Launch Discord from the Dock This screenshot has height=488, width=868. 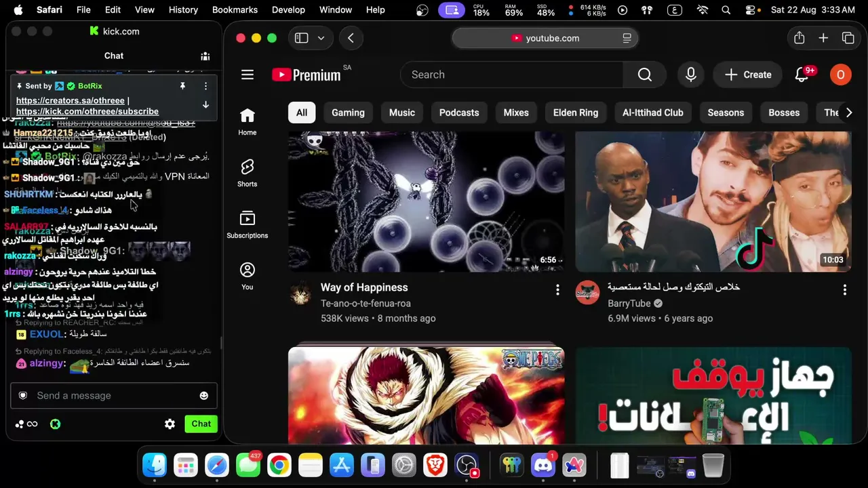543,466
